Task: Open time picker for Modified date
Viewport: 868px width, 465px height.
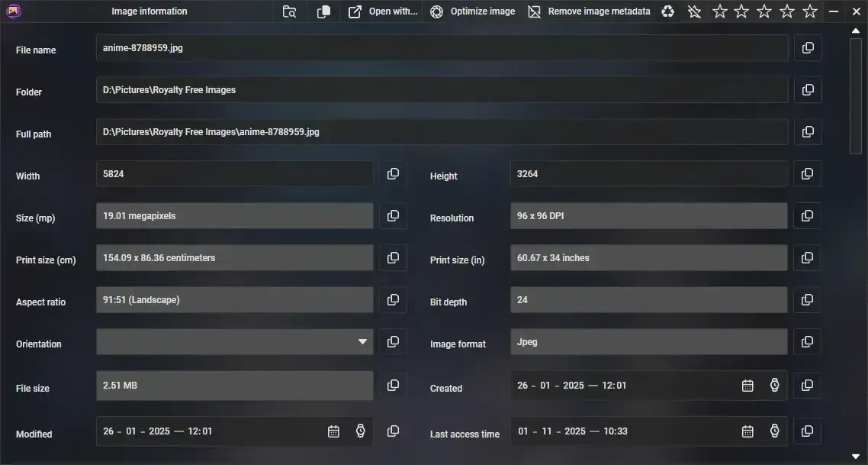Action: (360, 431)
